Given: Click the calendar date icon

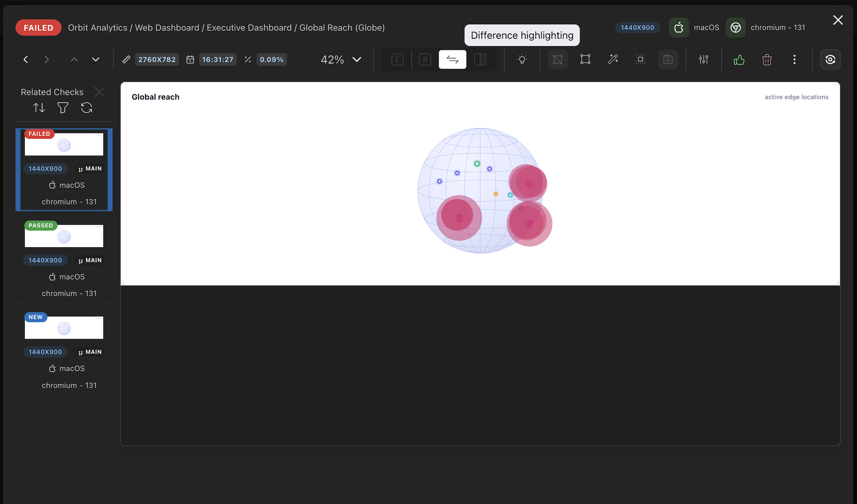Looking at the screenshot, I should click(x=190, y=60).
